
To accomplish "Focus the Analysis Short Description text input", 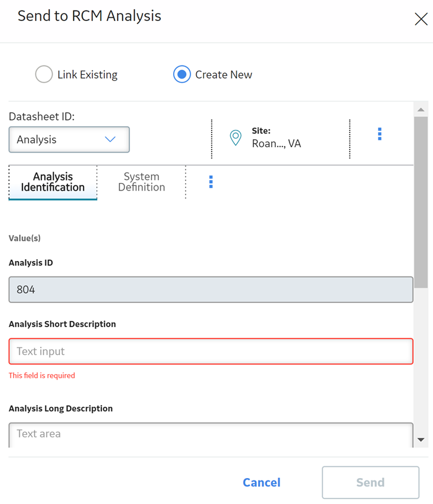I will (x=211, y=351).
